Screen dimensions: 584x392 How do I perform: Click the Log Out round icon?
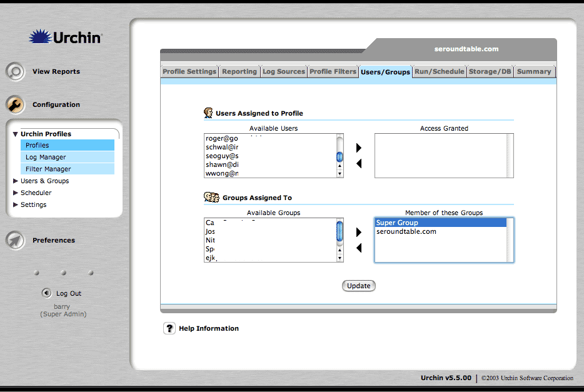pos(46,293)
